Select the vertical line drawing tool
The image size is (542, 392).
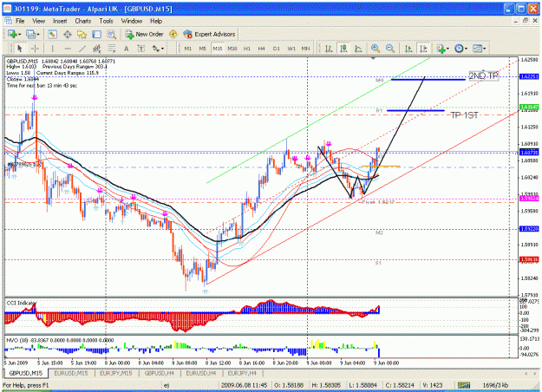[x=53, y=49]
